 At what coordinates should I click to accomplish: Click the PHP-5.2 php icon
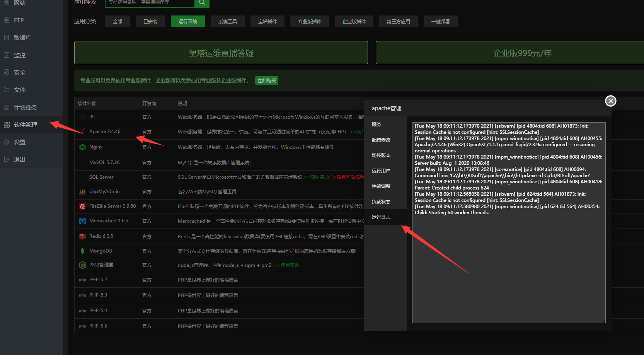(82, 280)
